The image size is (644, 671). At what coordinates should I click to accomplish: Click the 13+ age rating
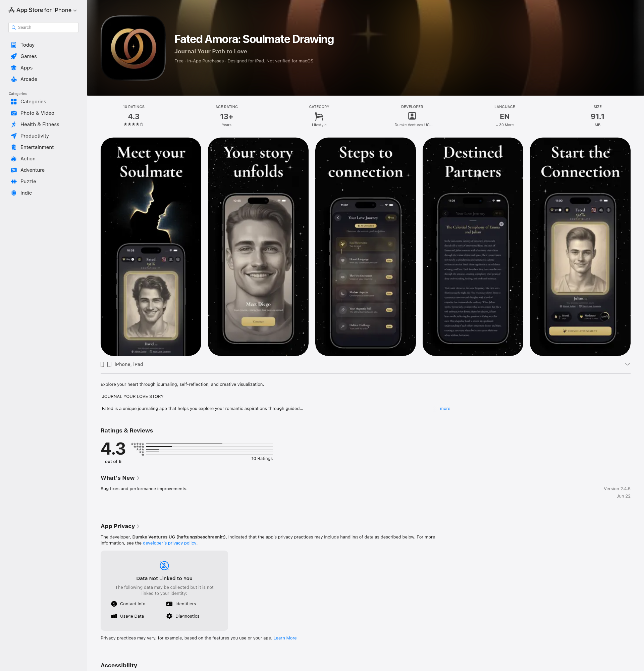[x=226, y=116]
